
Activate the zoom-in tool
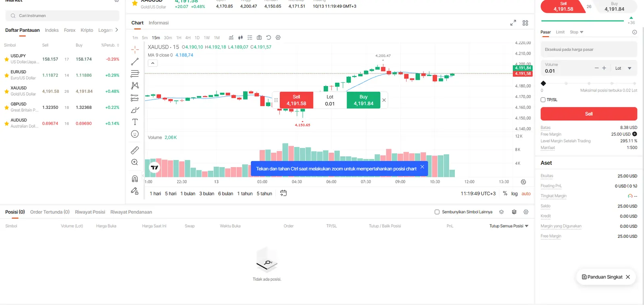point(135,162)
